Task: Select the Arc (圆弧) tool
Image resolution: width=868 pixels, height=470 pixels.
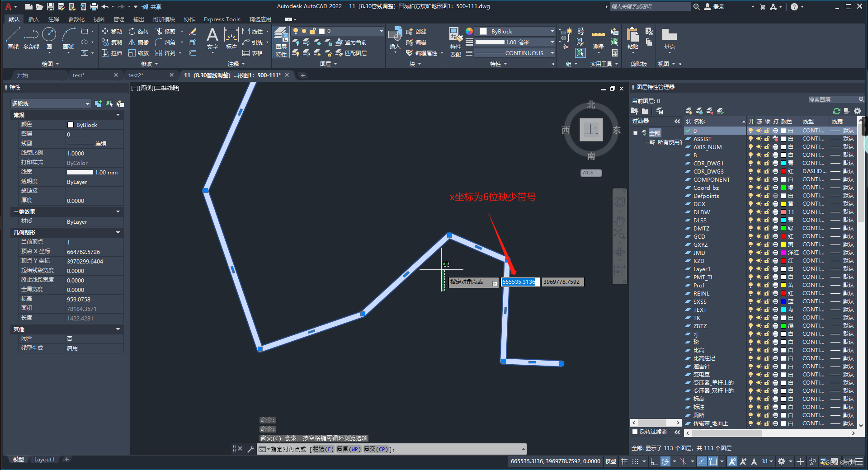Action: click(68, 38)
